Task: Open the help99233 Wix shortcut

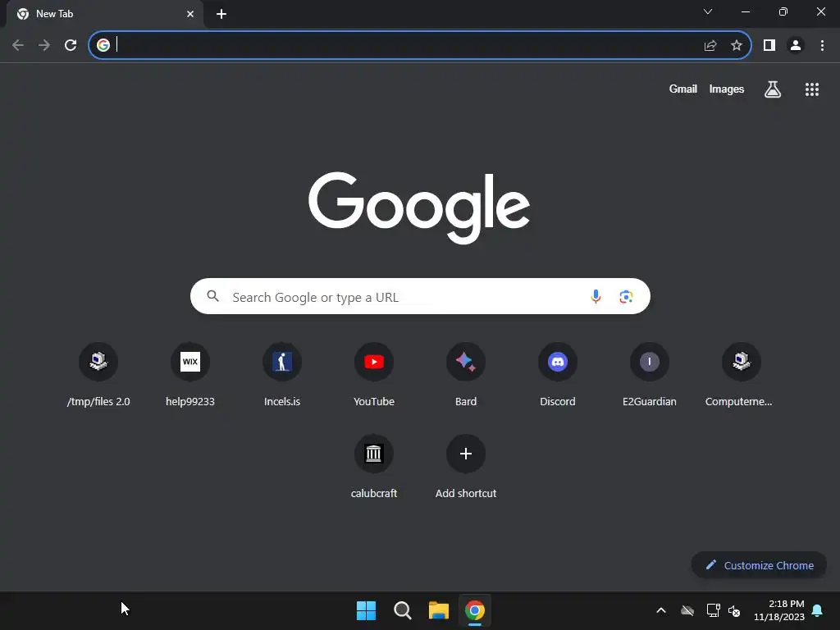Action: tap(190, 375)
